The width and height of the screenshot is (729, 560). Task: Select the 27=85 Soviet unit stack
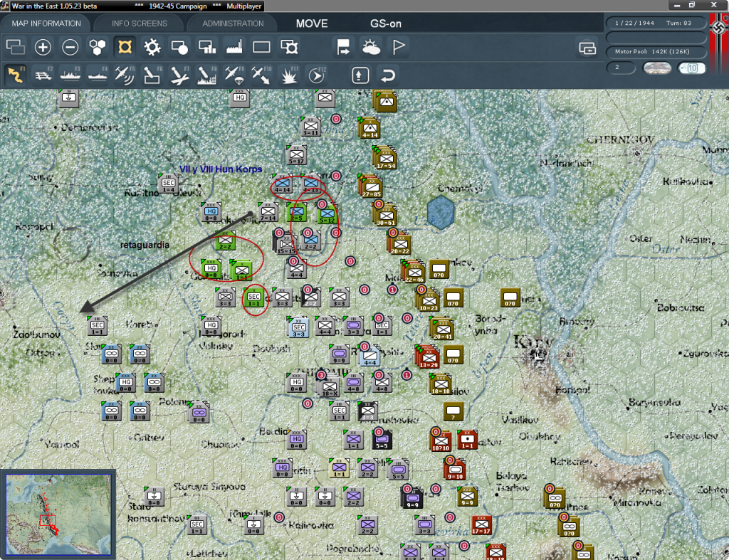point(370,186)
